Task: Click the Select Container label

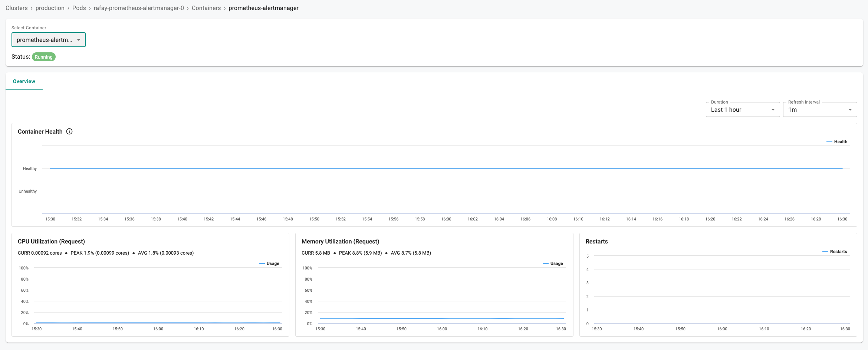Action: 29,28
